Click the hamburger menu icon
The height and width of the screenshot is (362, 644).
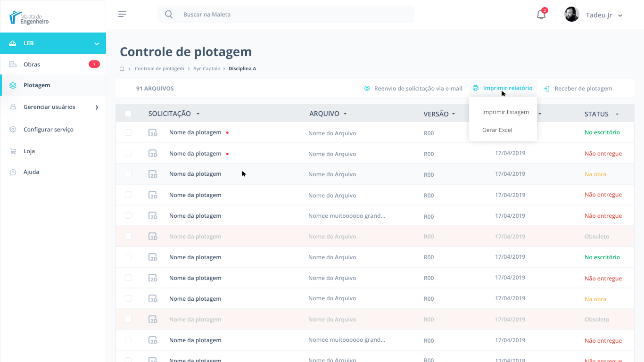122,14
